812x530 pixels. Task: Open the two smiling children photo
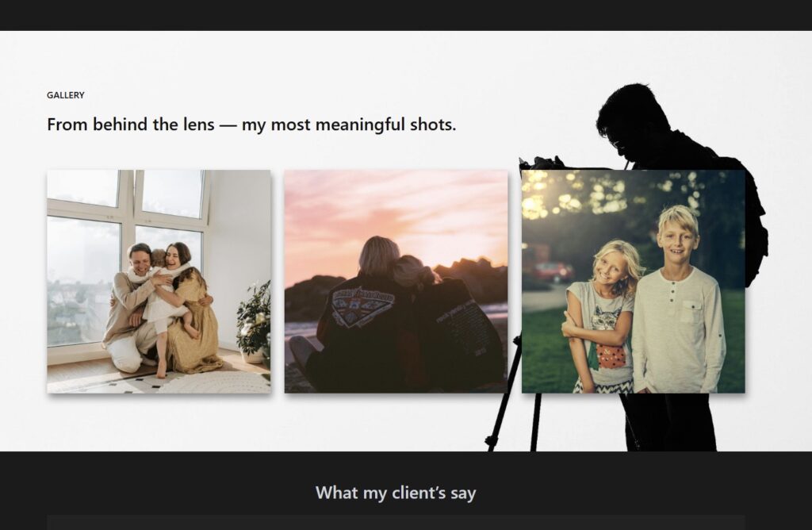point(633,282)
